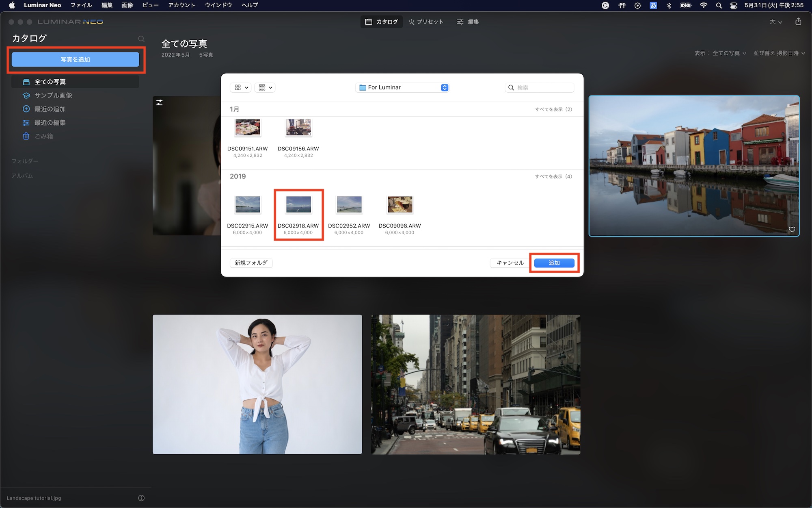The width and height of the screenshot is (812, 508).
Task: Select DSC02952.ARW file thumbnail
Action: [349, 205]
